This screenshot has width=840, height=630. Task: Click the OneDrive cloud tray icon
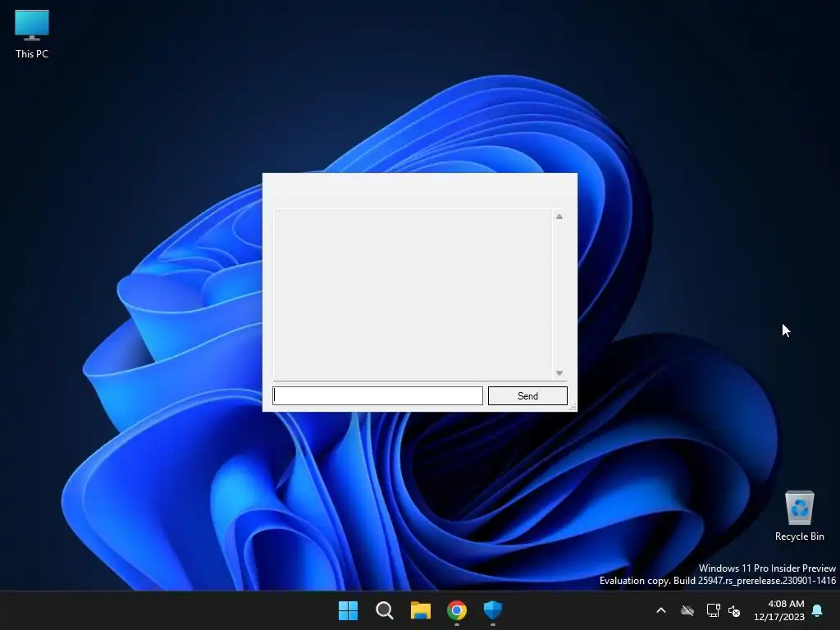pos(687,610)
